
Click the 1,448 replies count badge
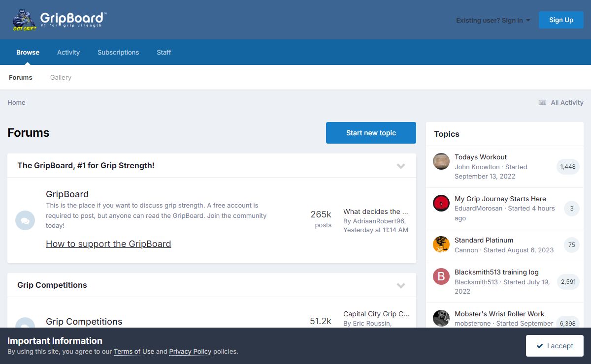pyautogui.click(x=568, y=167)
